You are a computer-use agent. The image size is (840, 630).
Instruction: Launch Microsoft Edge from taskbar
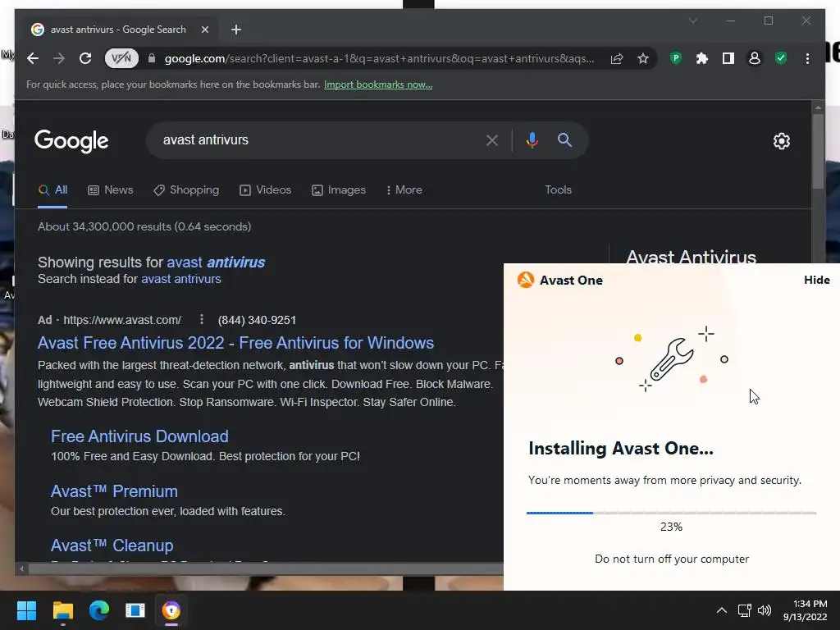[x=99, y=610]
